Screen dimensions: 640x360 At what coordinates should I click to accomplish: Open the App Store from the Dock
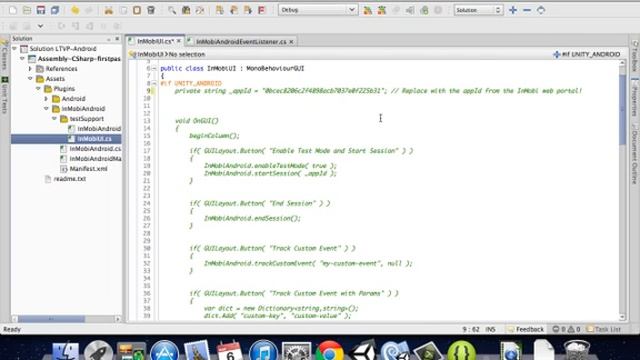click(164, 351)
